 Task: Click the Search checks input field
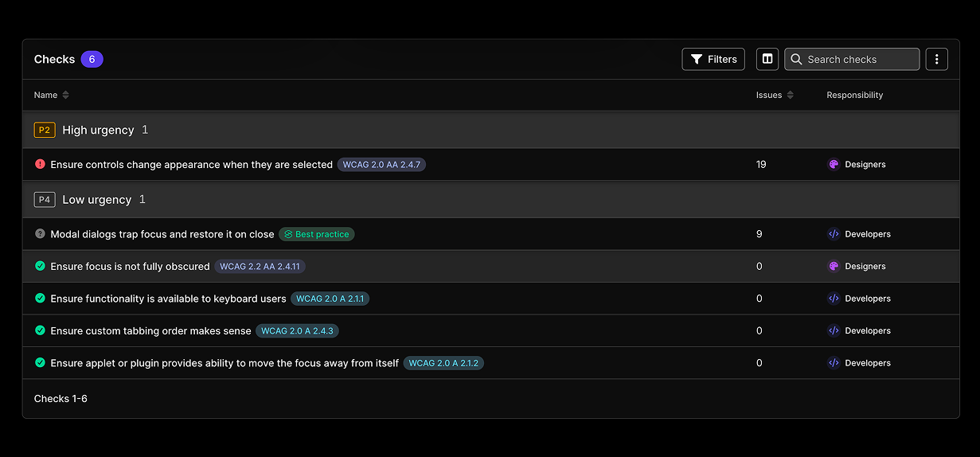point(852,59)
